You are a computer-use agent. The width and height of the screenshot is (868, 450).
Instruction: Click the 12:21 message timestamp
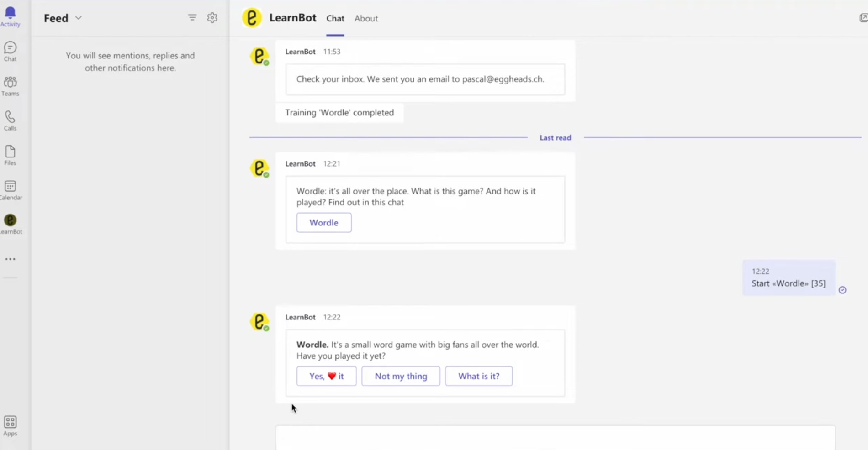pos(332,163)
